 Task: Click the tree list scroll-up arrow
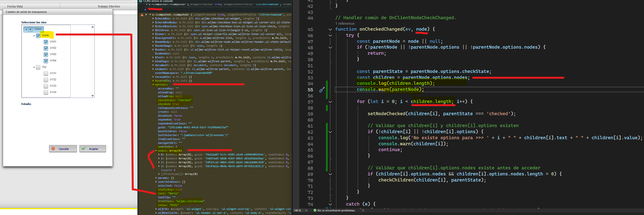pyautogui.click(x=92, y=27)
